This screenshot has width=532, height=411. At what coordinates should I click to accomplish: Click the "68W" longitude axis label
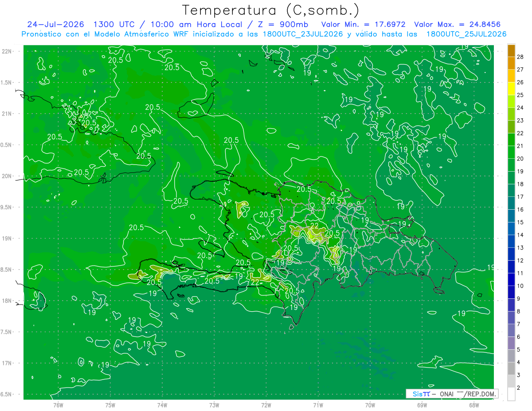(474, 405)
